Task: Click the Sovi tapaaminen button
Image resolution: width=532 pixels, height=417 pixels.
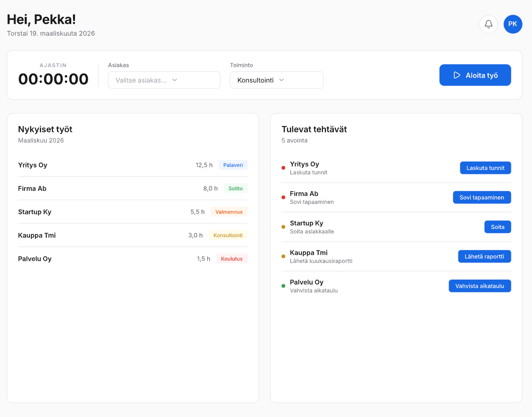Action: (x=481, y=197)
